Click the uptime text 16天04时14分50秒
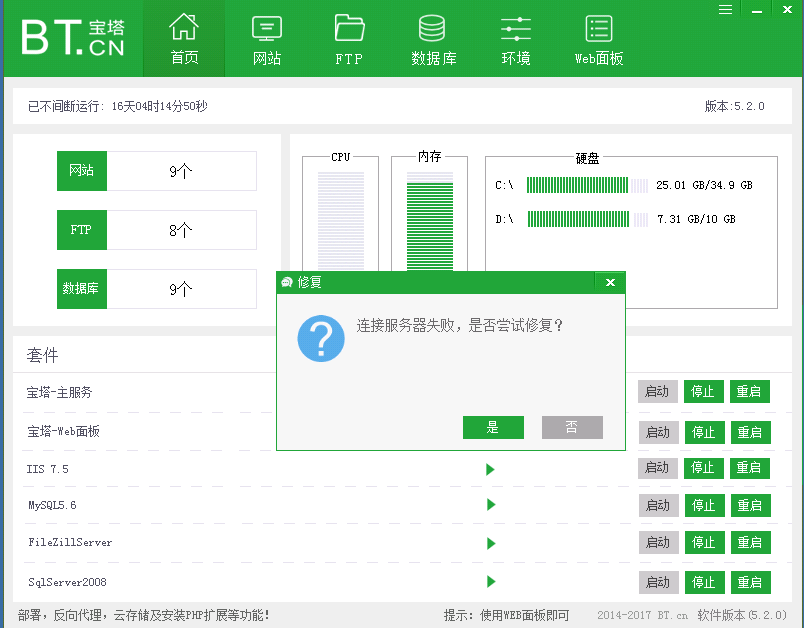This screenshot has width=804, height=628. coord(159,107)
